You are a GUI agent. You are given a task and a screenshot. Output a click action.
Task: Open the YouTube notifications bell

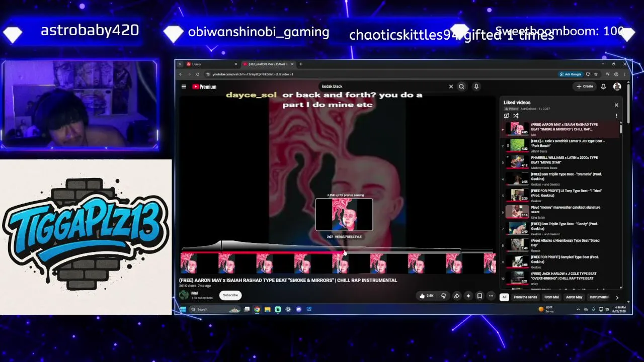pyautogui.click(x=603, y=86)
